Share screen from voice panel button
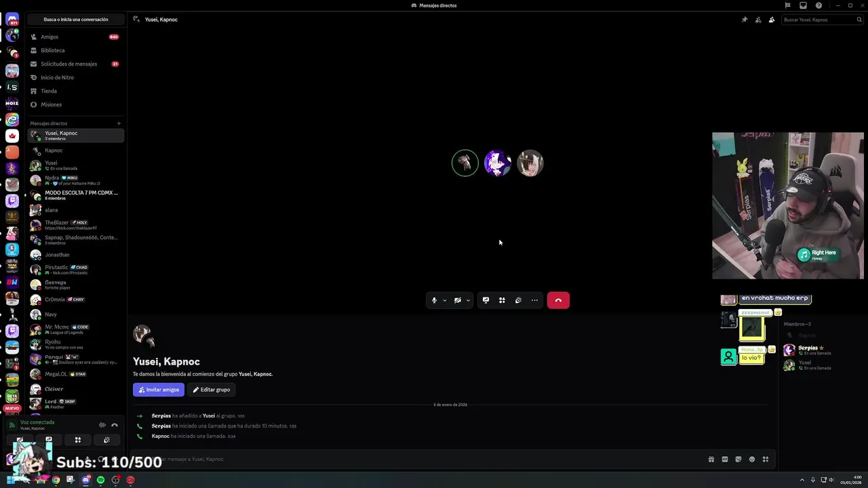This screenshot has height=488, width=868. point(49,440)
